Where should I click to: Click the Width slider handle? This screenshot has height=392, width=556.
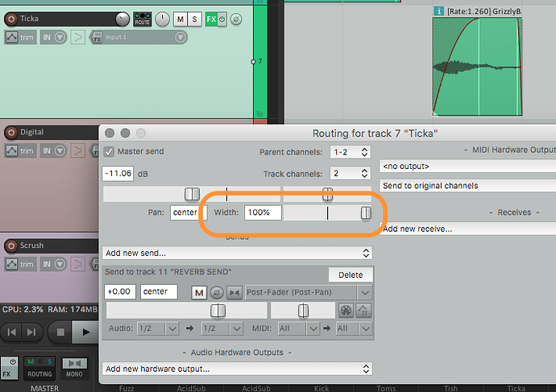(x=366, y=213)
